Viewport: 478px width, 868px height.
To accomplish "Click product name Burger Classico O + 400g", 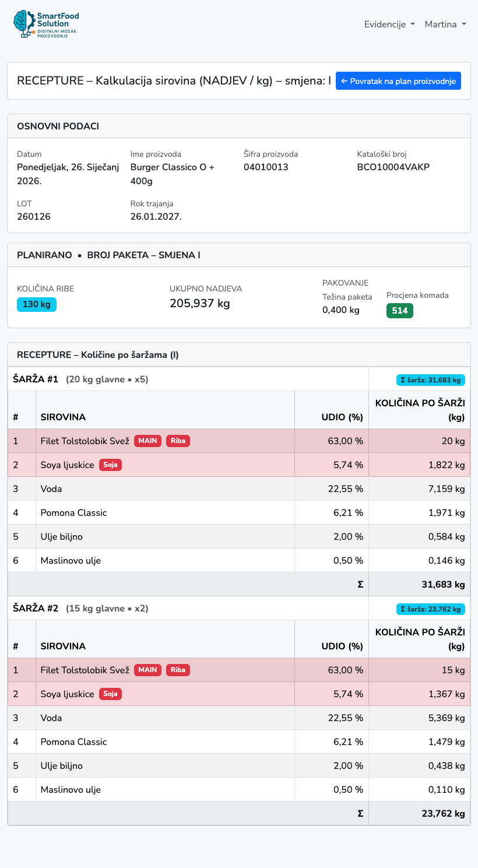I will point(173,174).
